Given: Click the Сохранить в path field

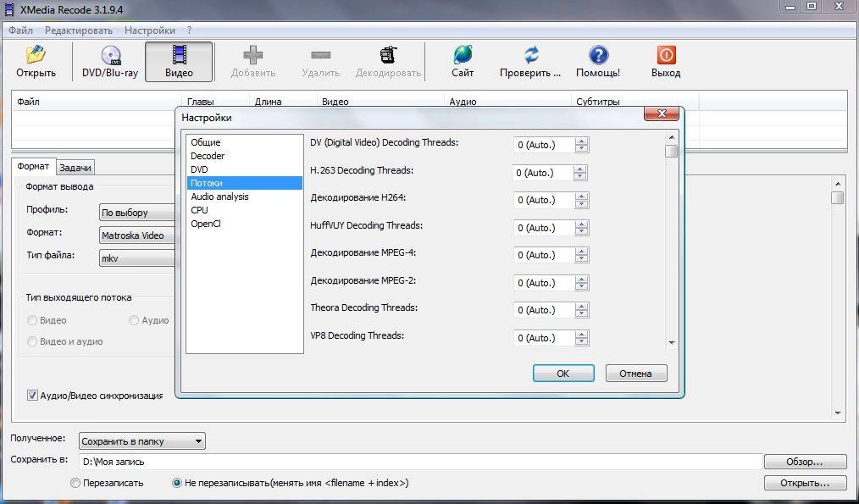Looking at the screenshot, I should pyautogui.click(x=420, y=462).
